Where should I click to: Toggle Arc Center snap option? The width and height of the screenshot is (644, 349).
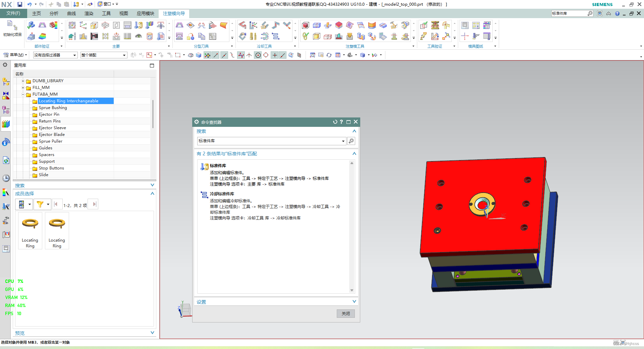[x=258, y=55]
